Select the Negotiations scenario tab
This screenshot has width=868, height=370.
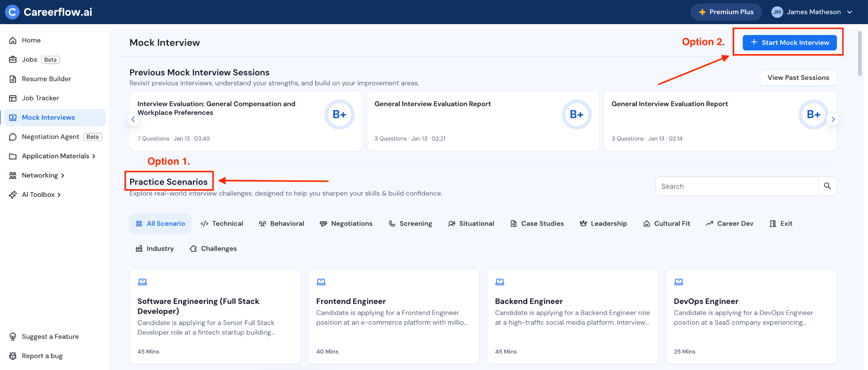[346, 224]
